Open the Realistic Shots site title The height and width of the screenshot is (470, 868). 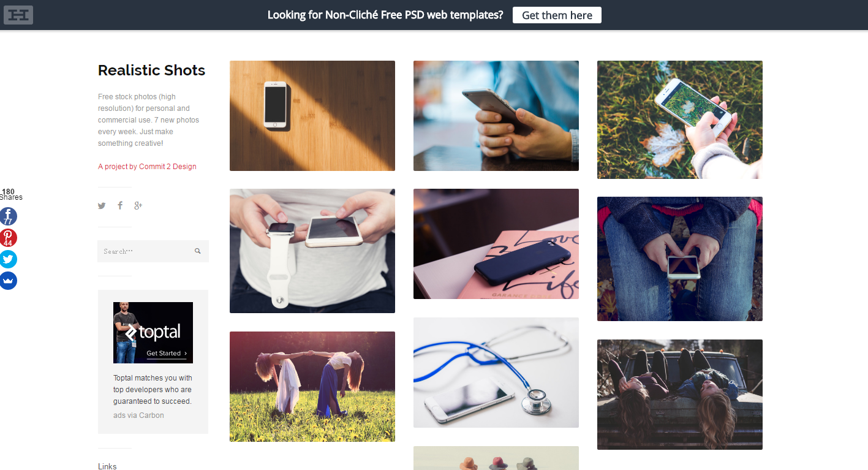pos(151,70)
